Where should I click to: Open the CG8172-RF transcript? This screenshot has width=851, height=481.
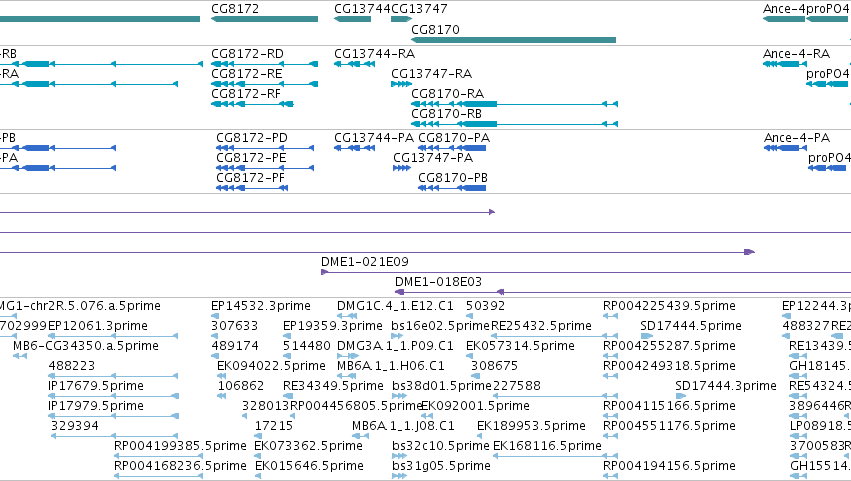click(252, 104)
